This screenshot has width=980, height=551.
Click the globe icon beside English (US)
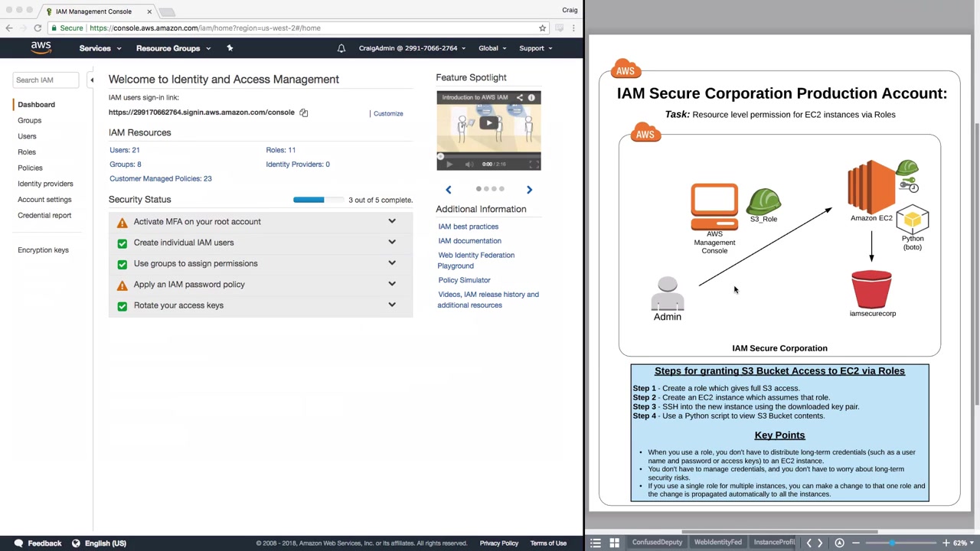(x=76, y=543)
